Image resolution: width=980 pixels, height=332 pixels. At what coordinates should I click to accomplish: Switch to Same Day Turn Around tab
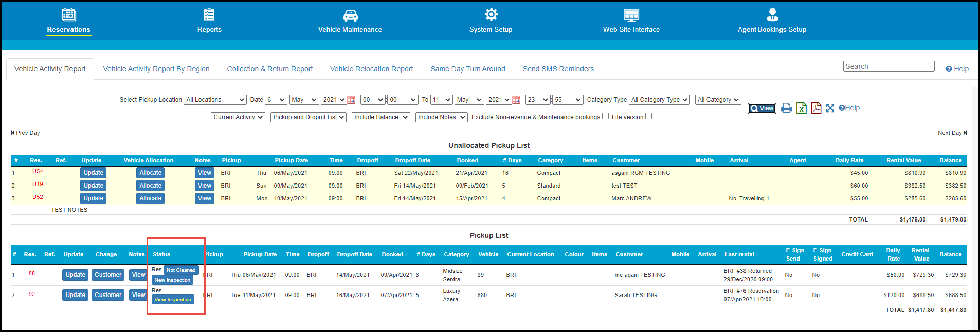(x=468, y=69)
